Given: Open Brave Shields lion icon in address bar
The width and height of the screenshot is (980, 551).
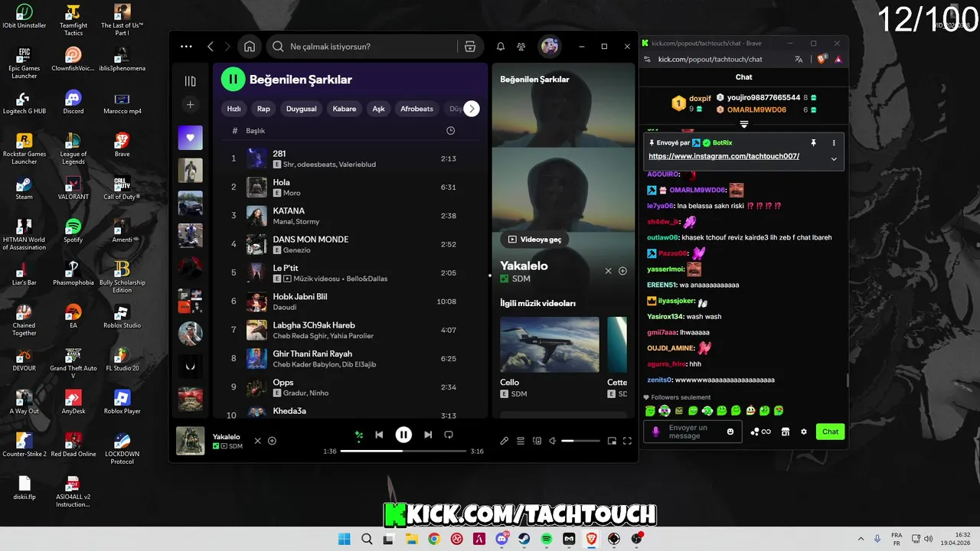Looking at the screenshot, I should coord(822,59).
